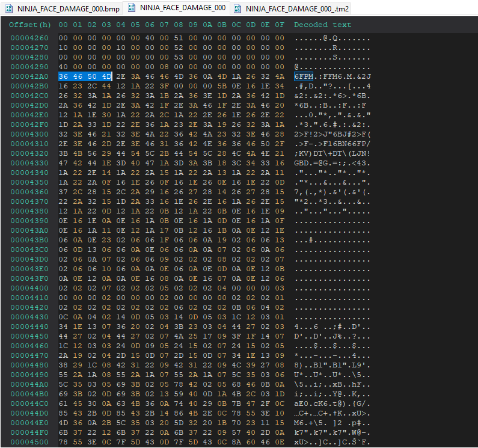Select the middle NINJA_FACE_DAMAGE_000 tab
The image size is (478, 448).
[177, 8]
